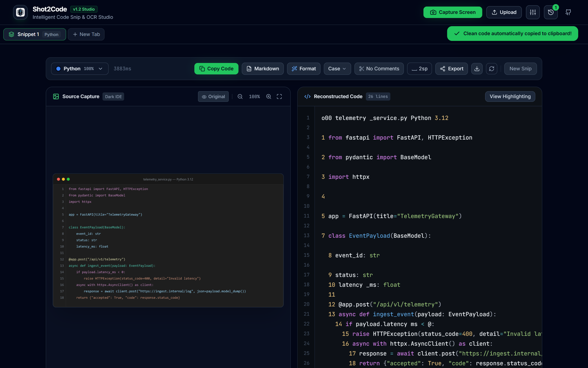The height and width of the screenshot is (368, 588).
Task: Open a New Tab
Action: [x=86, y=34]
